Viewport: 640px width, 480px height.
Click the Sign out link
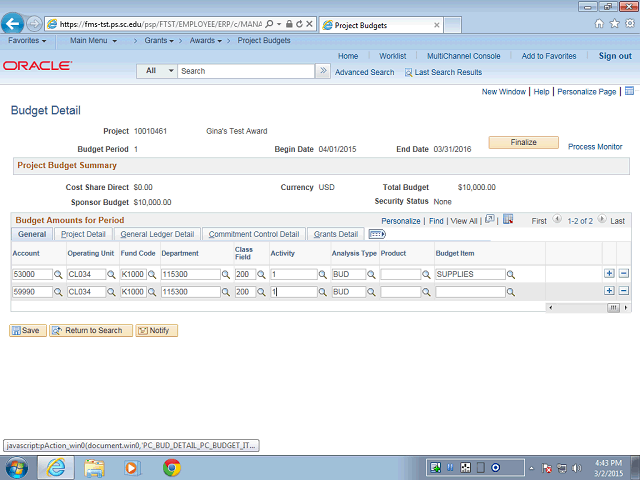615,56
